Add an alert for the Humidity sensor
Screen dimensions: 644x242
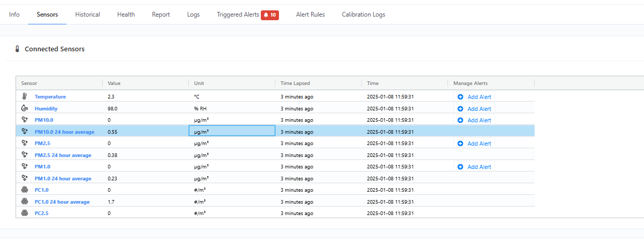coord(474,109)
